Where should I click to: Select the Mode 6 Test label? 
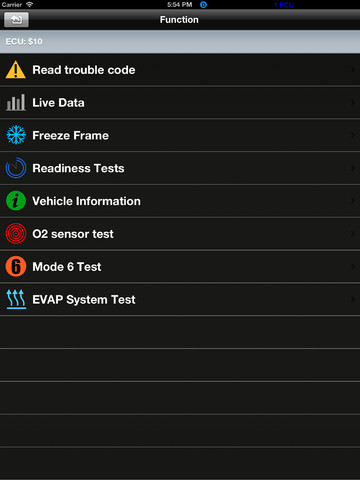click(x=67, y=267)
